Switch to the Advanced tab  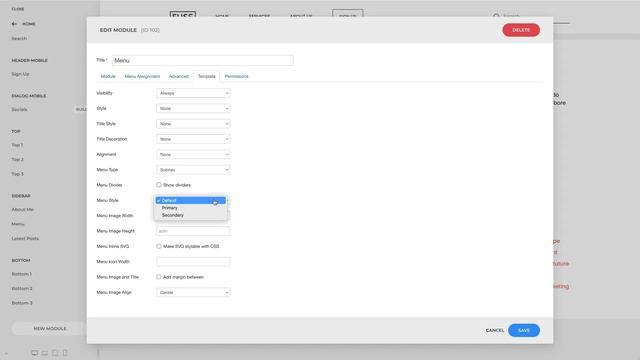click(x=179, y=76)
